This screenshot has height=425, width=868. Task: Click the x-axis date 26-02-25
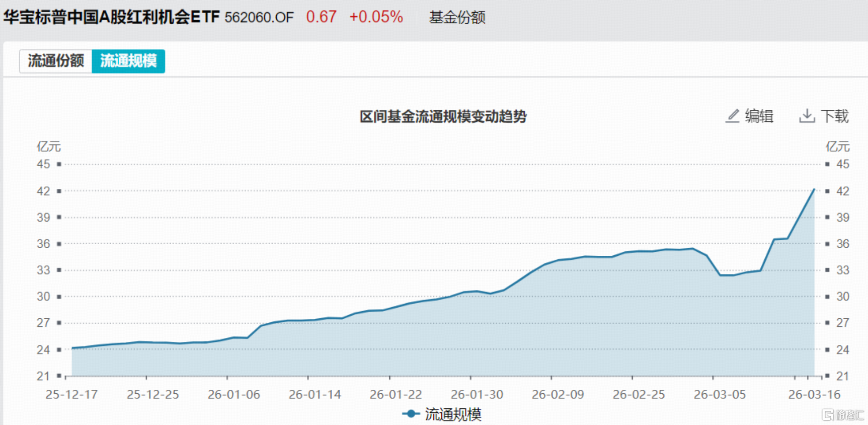click(x=639, y=394)
